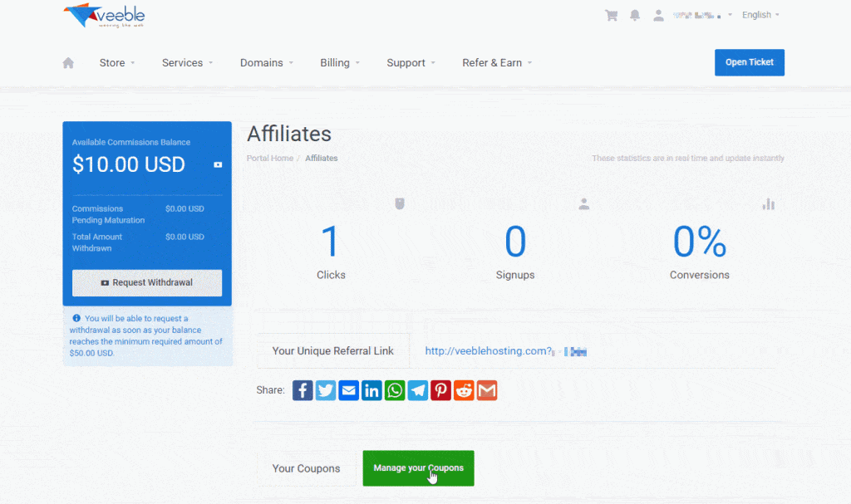
Task: Change the language from English
Action: [759, 14]
